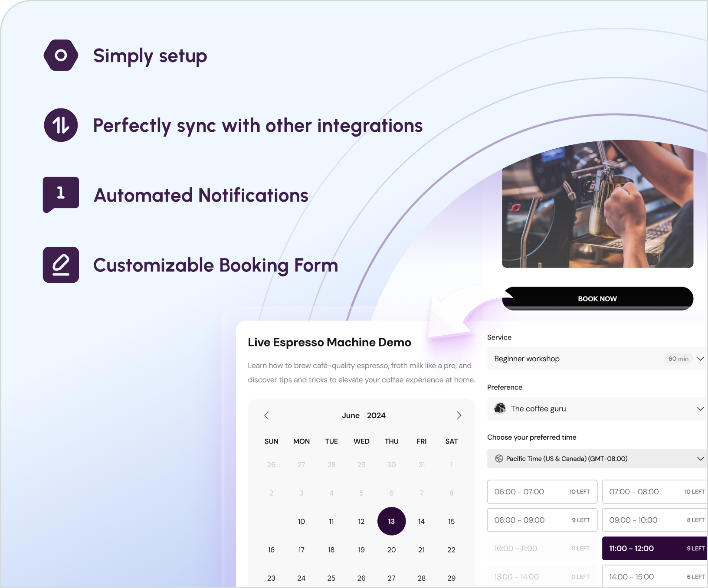
Task: Select June 13 on the calendar
Action: click(x=391, y=521)
